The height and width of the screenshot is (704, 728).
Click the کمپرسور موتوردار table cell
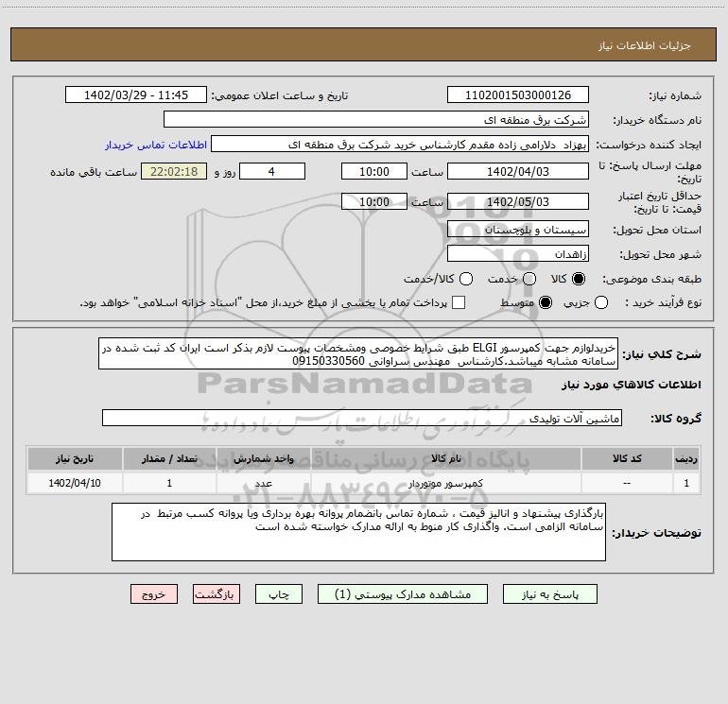[445, 483]
